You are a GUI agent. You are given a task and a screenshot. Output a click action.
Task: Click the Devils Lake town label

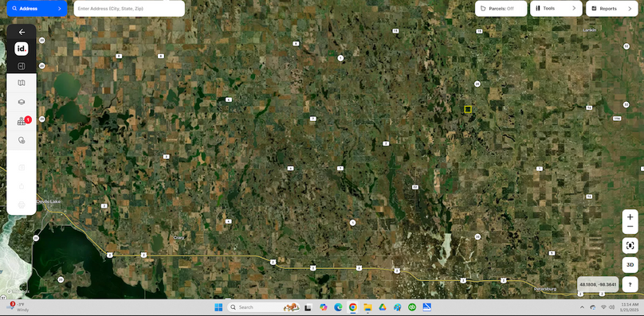tap(49, 201)
